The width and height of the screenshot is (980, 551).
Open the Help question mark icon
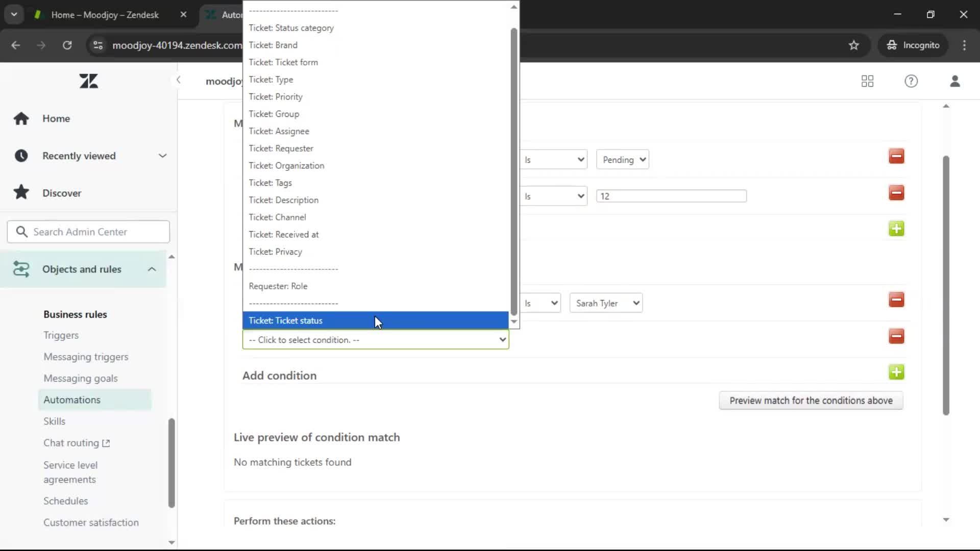(x=911, y=81)
